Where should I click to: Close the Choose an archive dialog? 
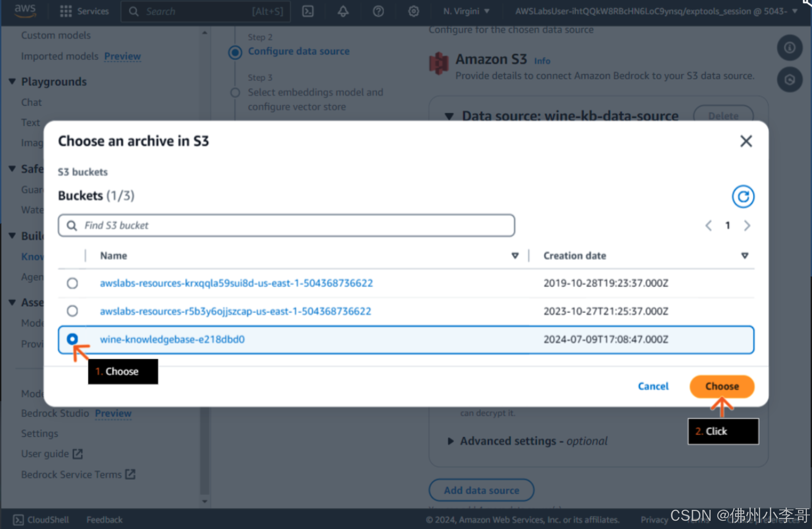click(x=746, y=141)
